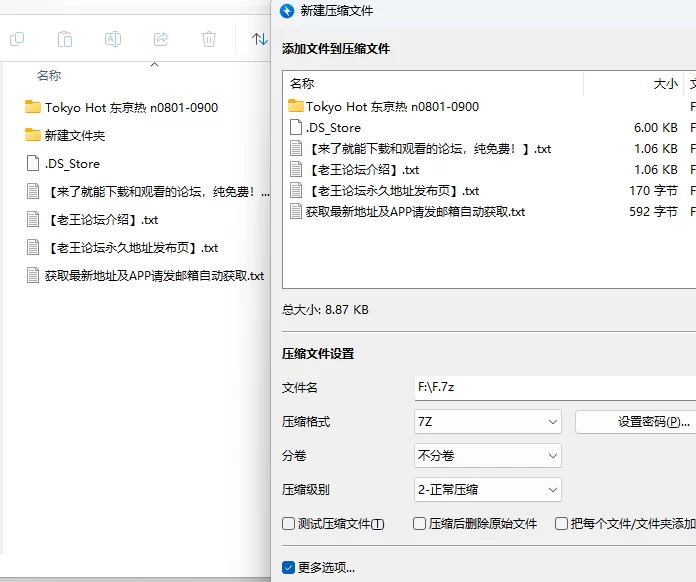Click 【来了就能下载…】 file icon in Explorer
The width and height of the screenshot is (696, 582).
coord(33,191)
